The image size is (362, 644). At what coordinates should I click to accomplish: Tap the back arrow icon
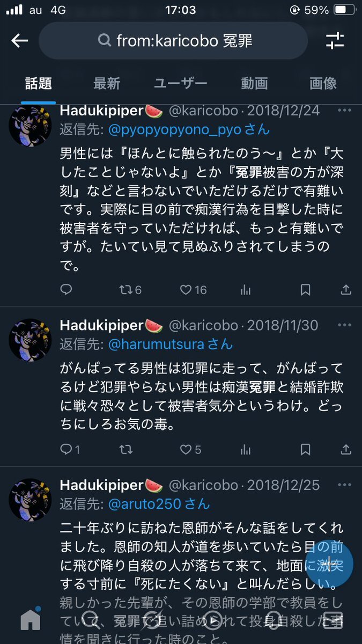pos(20,41)
